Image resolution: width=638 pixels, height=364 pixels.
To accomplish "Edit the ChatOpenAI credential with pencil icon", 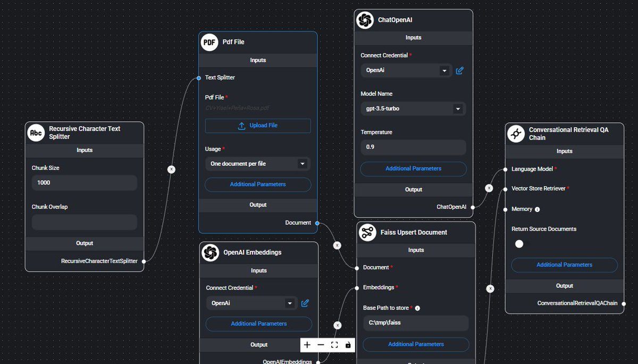I will point(460,70).
